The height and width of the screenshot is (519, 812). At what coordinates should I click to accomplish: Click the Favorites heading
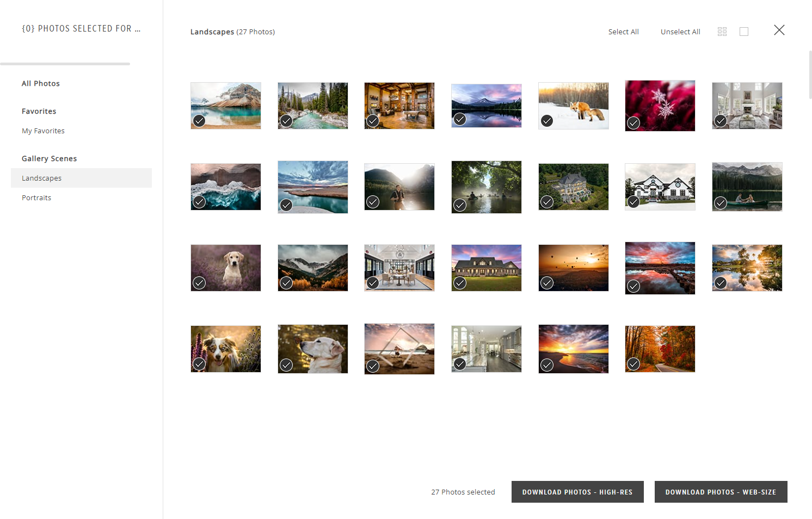39,111
